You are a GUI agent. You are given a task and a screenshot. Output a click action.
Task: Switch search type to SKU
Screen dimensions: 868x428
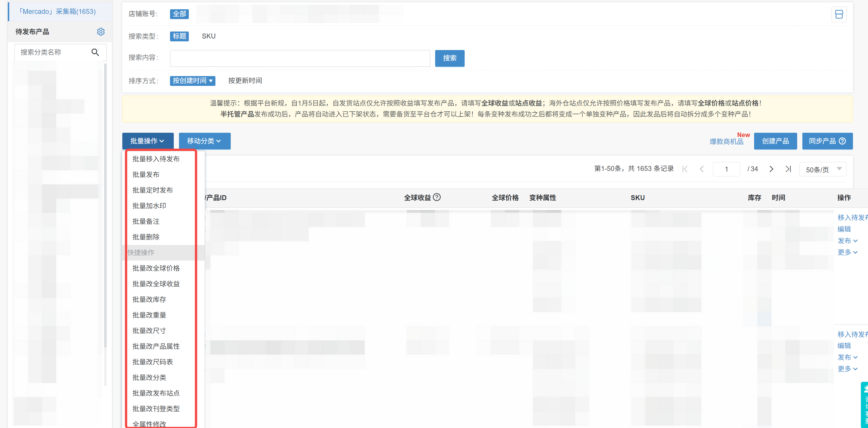coord(208,36)
